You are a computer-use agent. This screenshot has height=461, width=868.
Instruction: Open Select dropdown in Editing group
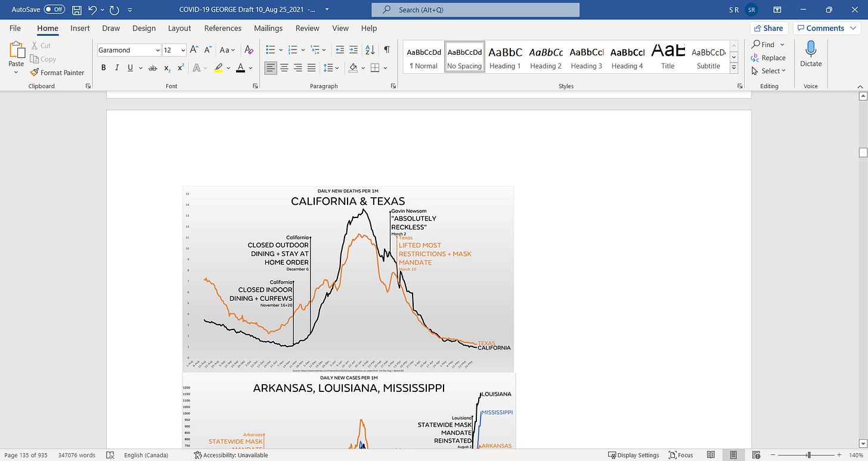point(769,71)
